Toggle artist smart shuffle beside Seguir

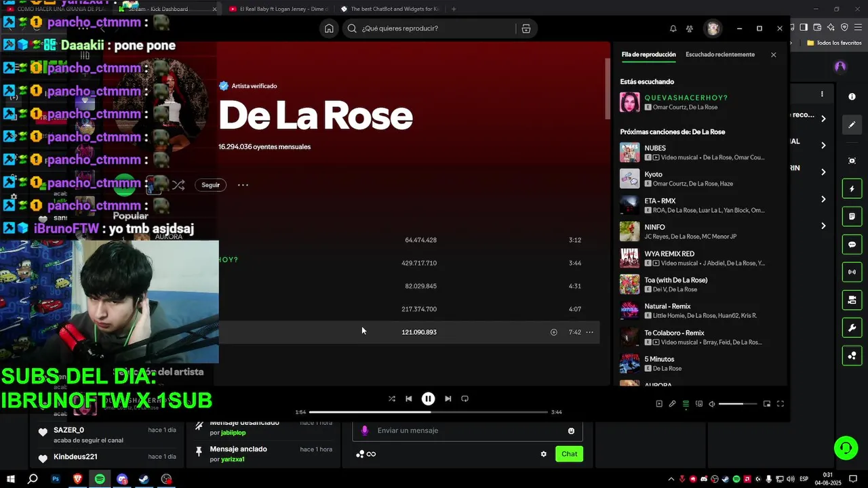(178, 184)
